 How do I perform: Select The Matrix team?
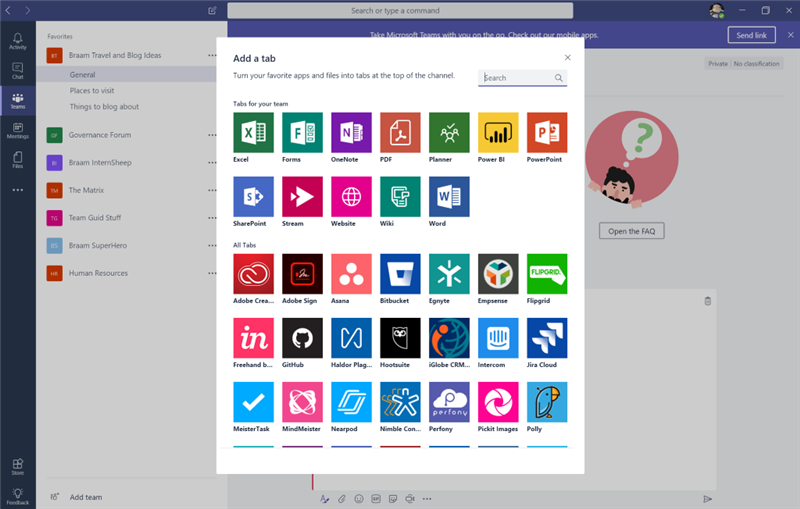[86, 190]
